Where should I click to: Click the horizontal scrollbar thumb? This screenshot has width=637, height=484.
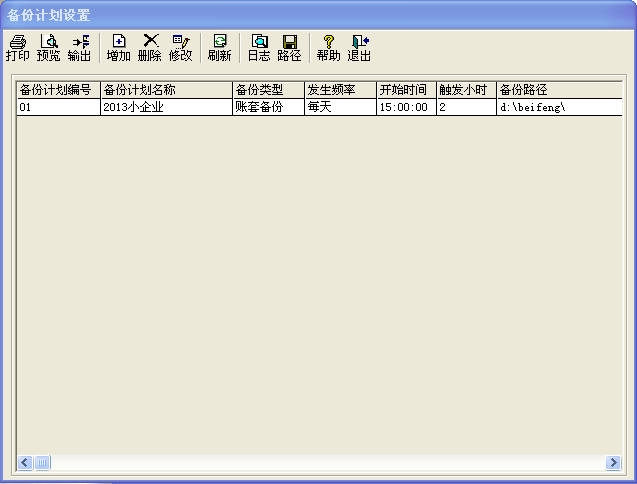42,462
